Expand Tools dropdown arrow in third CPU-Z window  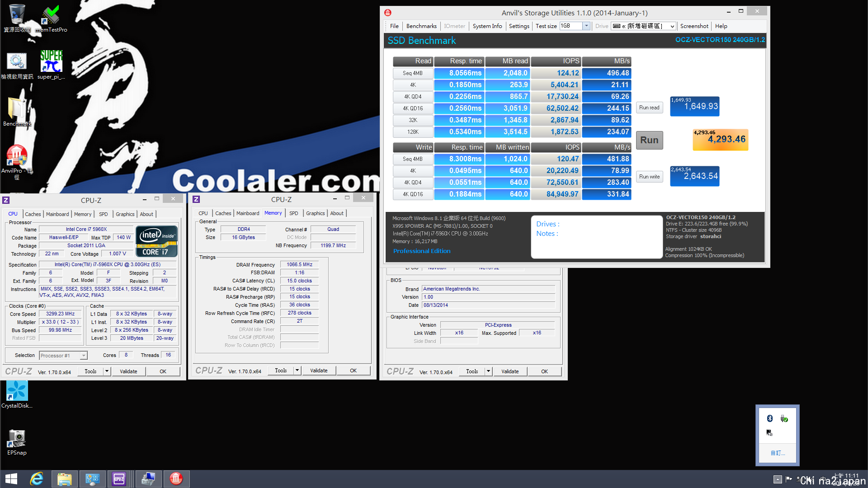click(489, 371)
